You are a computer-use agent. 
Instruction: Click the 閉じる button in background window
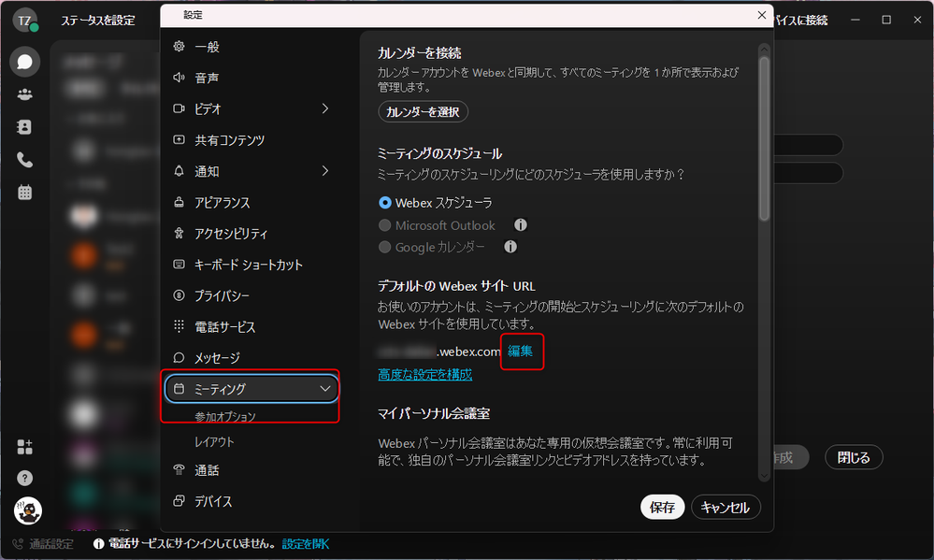[x=854, y=457]
